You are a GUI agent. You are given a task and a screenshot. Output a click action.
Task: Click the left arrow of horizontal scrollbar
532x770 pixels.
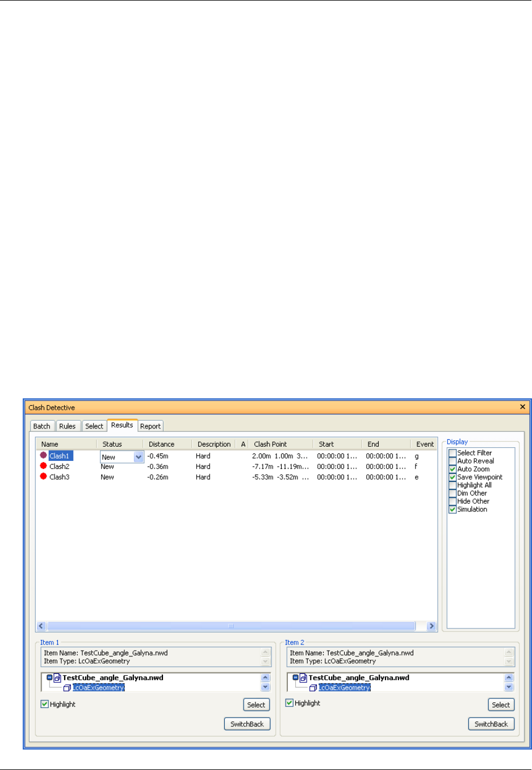(x=41, y=626)
